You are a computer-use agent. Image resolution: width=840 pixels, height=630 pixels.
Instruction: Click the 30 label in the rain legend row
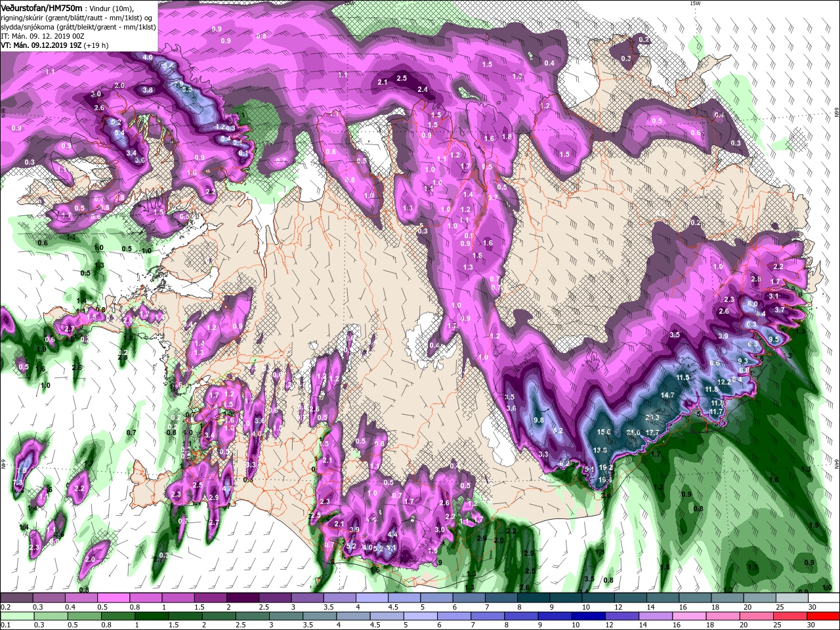[x=812, y=625]
